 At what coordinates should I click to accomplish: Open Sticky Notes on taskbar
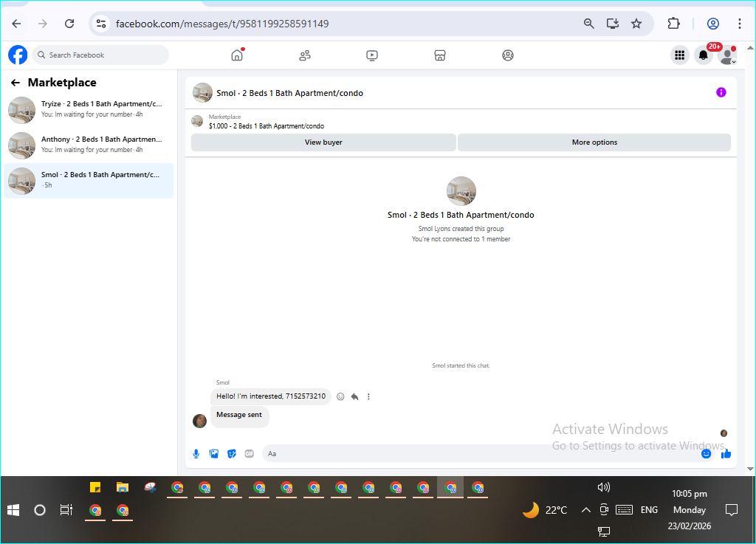coord(95,487)
